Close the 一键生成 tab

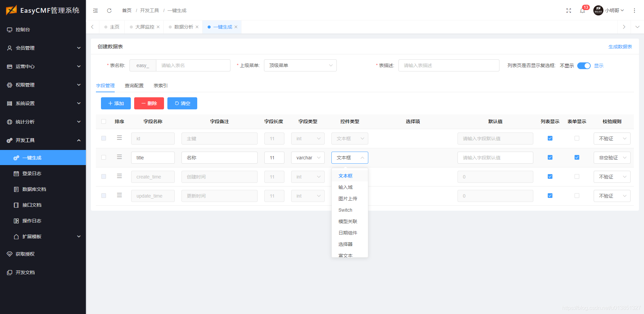[x=236, y=27]
